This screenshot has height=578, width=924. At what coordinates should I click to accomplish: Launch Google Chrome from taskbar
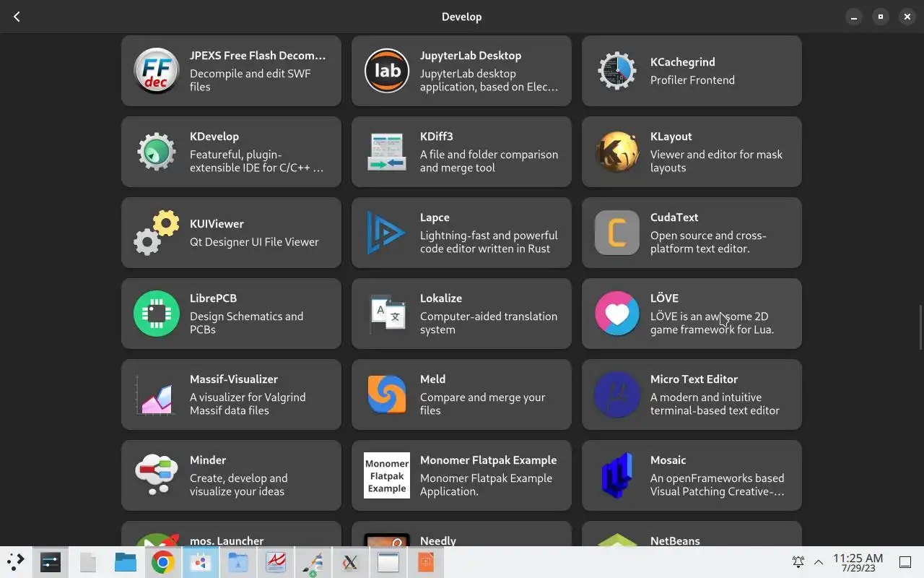point(162,562)
